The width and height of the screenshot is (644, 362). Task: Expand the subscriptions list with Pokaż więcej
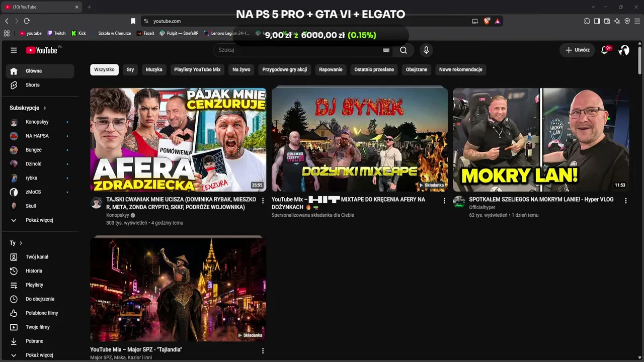tap(39, 220)
